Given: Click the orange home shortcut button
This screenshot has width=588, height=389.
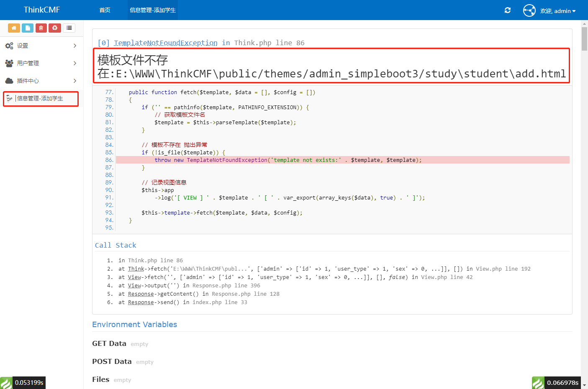Looking at the screenshot, I should [14, 28].
